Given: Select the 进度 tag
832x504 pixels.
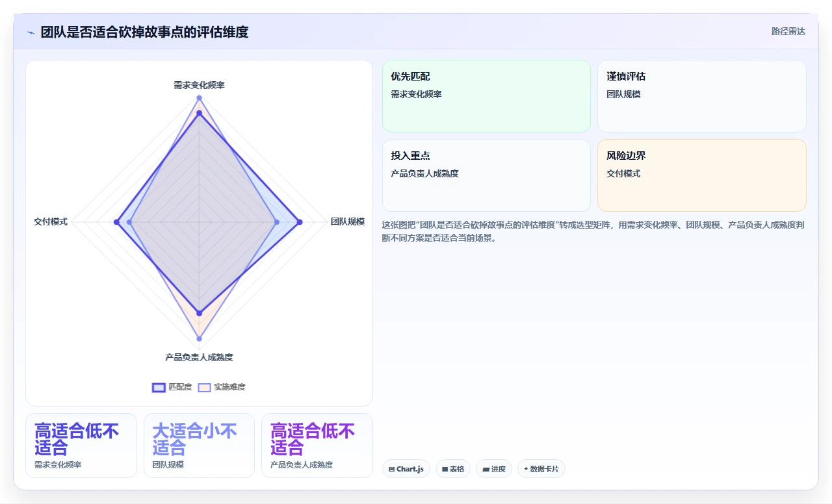Looking at the screenshot, I should tap(494, 469).
